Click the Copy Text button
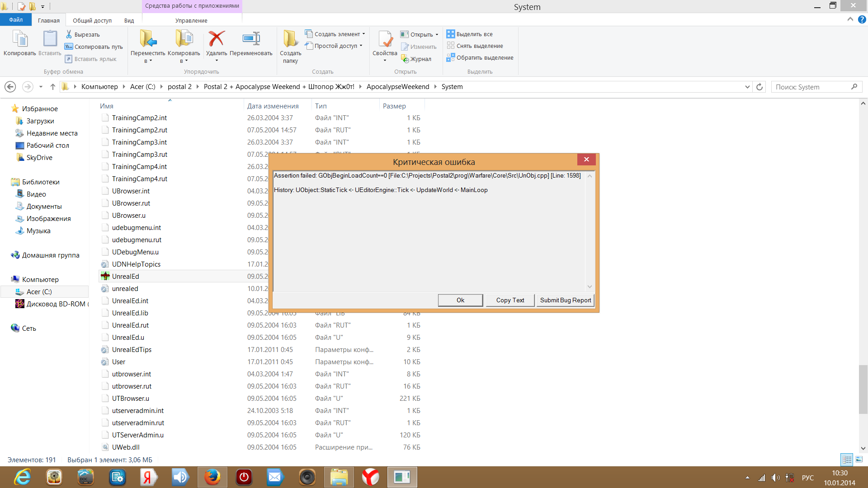868x488 pixels. pos(510,300)
